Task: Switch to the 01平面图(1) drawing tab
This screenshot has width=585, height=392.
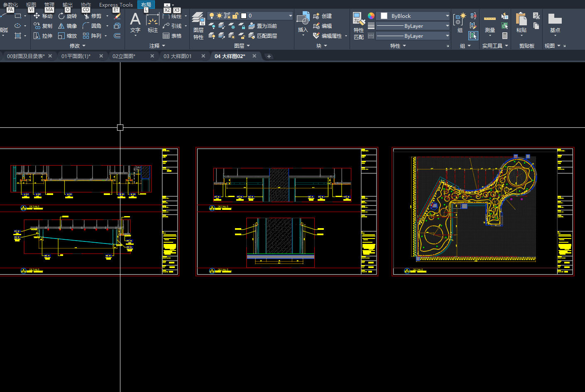Action: (76, 56)
